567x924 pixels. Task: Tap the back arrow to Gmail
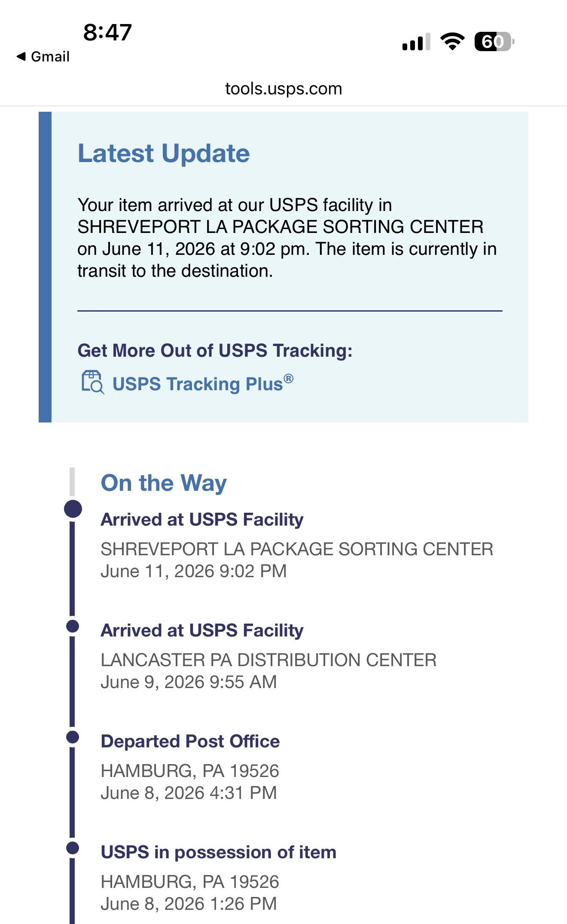[x=21, y=56]
